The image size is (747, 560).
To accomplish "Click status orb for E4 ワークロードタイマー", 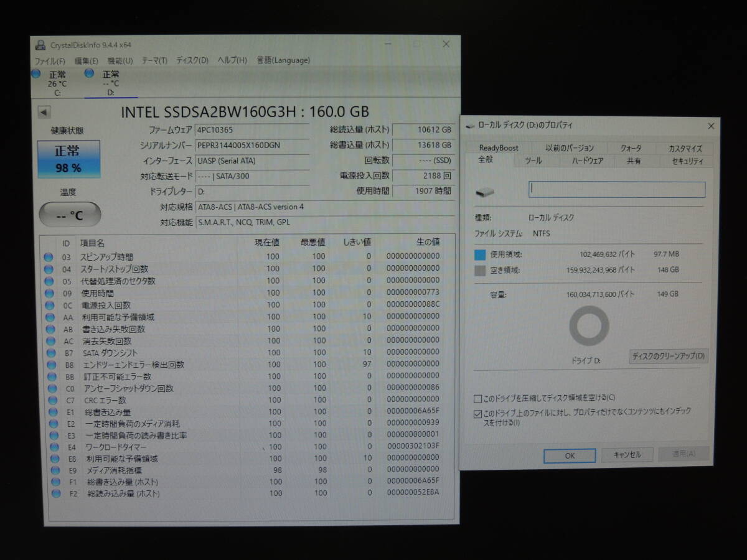I will pos(55,447).
